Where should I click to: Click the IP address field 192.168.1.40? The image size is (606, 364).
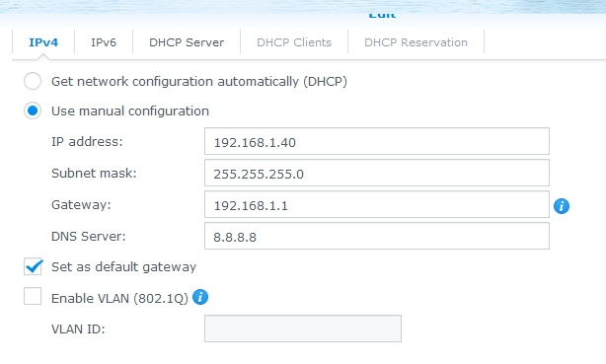click(377, 141)
